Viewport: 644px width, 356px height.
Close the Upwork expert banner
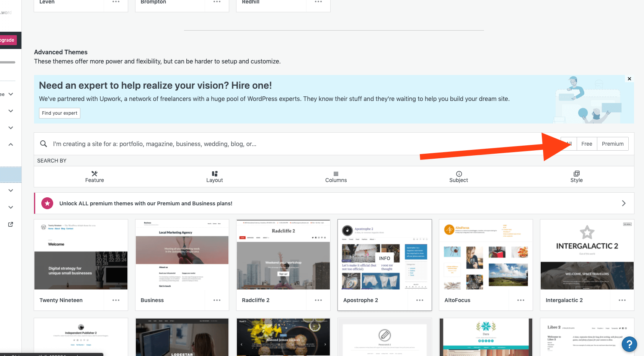coord(629,79)
